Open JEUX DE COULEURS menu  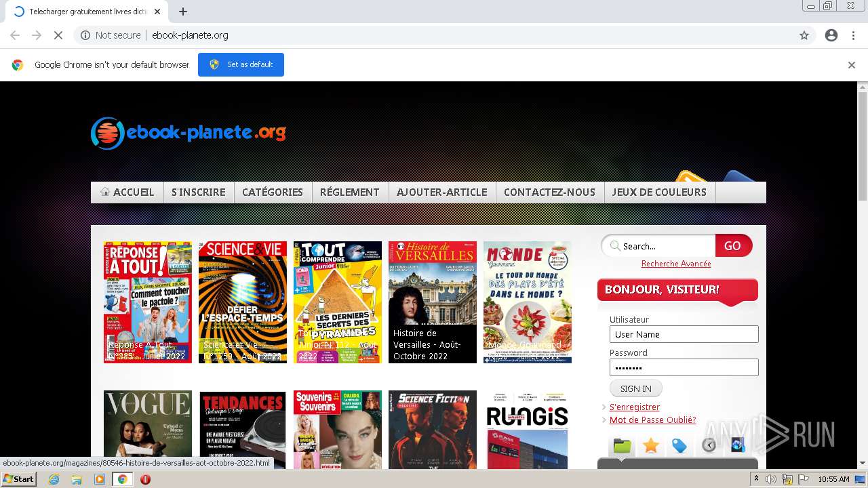point(659,192)
